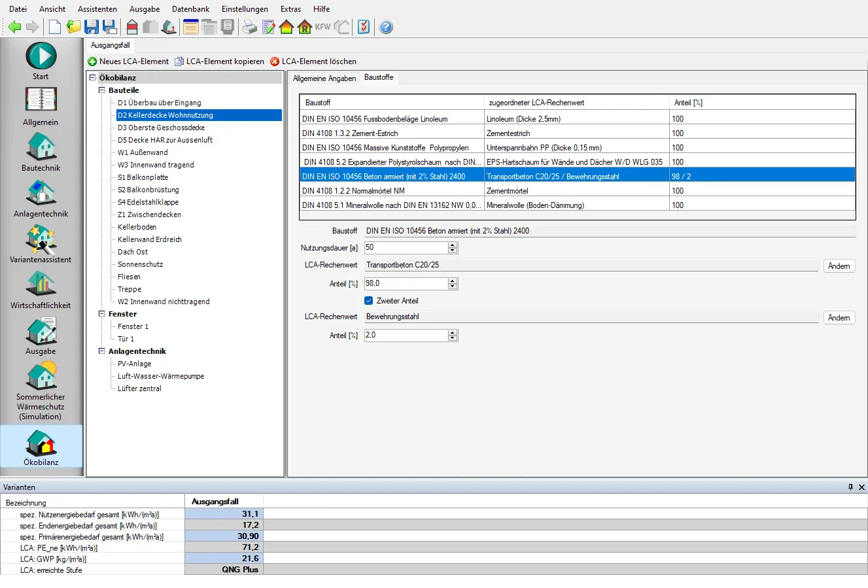Collapse the Bauteile tree node

click(102, 90)
